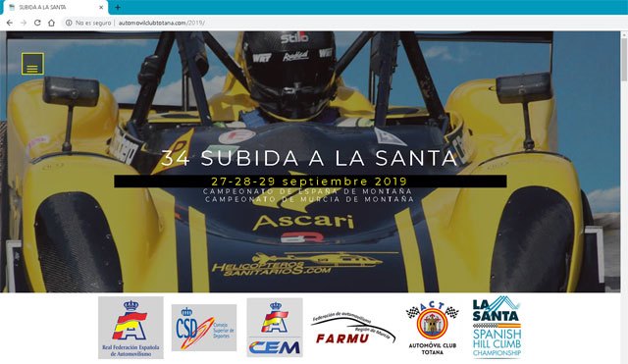Click La Santa Spanish Hill Climb logo

point(497,327)
